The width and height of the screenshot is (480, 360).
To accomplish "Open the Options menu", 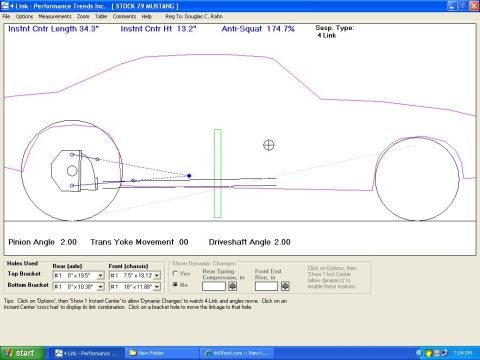I will tap(24, 16).
